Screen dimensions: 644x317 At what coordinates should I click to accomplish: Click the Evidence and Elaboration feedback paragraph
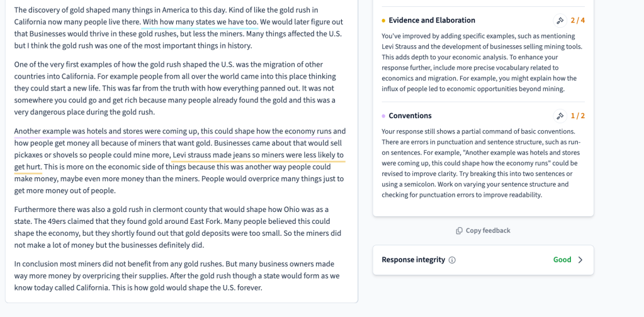482,62
